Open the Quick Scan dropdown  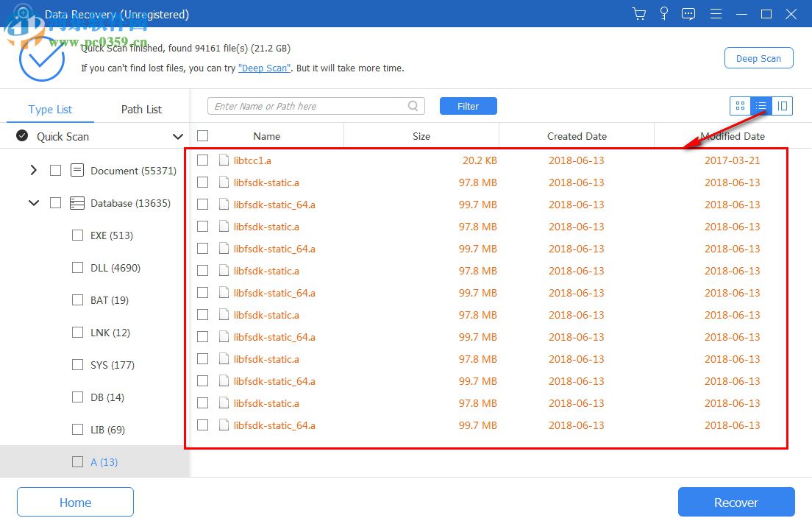(177, 136)
